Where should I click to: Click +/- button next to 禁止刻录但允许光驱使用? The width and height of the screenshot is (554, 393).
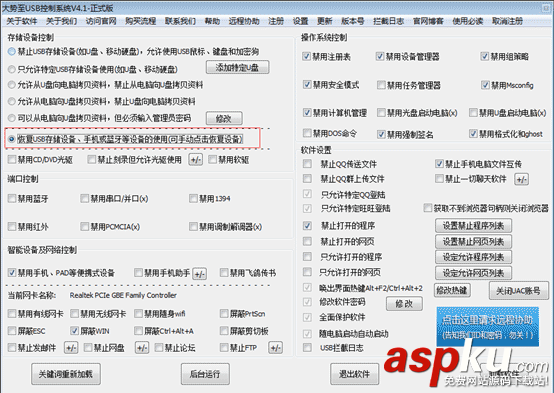195,160
